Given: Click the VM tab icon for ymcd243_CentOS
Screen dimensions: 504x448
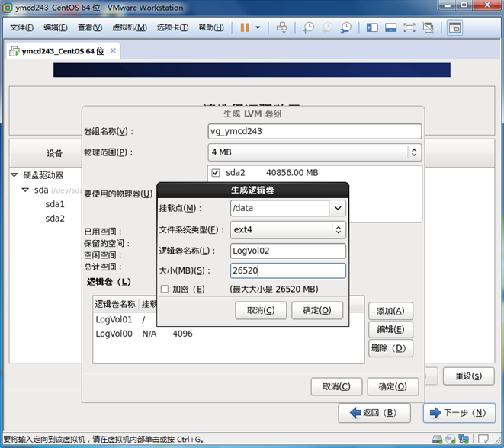Looking at the screenshot, I should click(x=14, y=51).
